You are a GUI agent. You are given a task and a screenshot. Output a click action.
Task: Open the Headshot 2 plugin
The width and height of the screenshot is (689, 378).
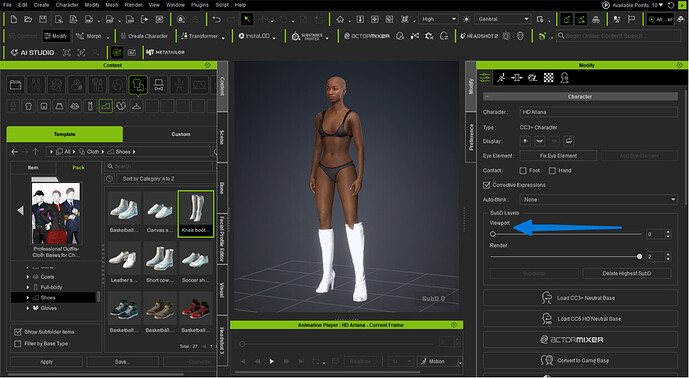(479, 36)
